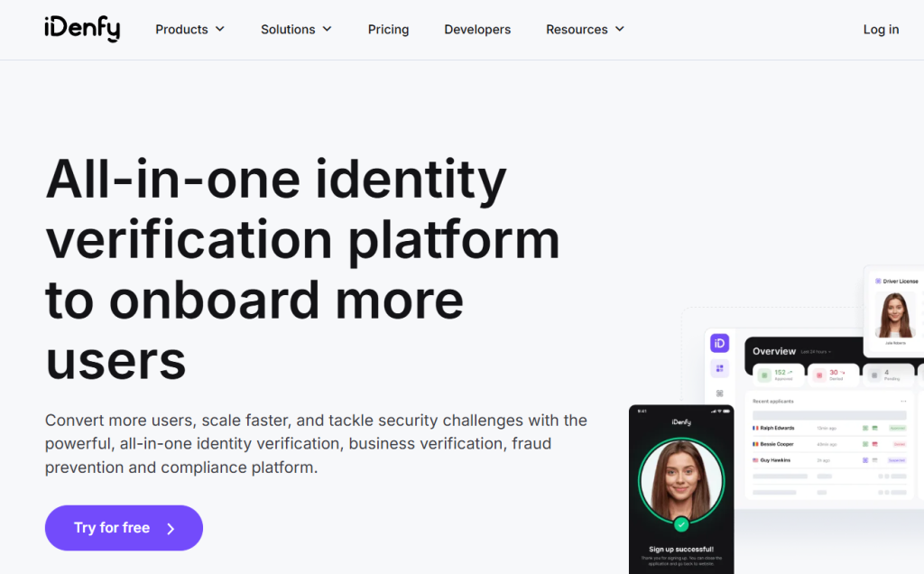Viewport: 924px width, 574px height.
Task: Click the 152 Approved stat card
Action: pyautogui.click(x=779, y=375)
